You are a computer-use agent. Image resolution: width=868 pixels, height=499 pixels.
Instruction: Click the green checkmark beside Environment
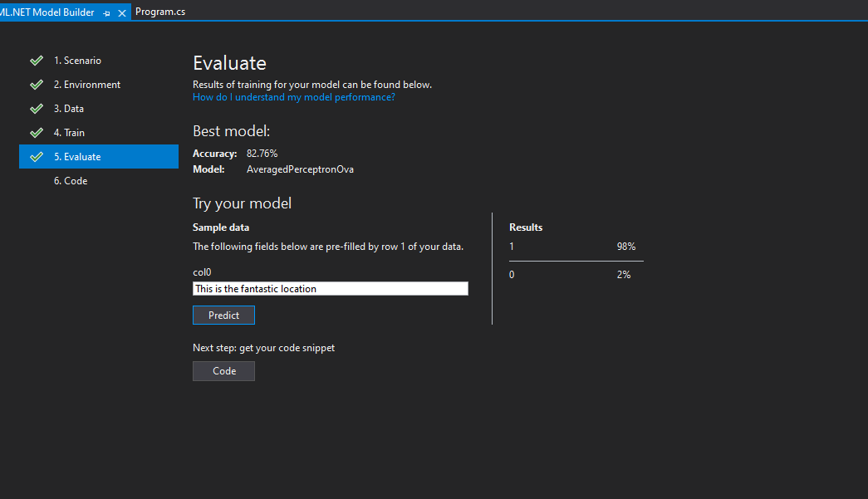[x=36, y=85]
